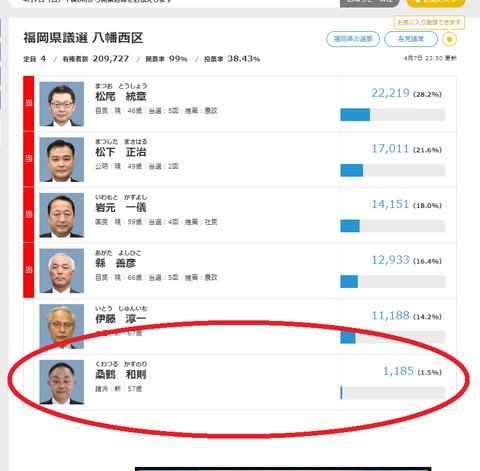Click the red 当 badge beside 松尾 統章
The height and width of the screenshot is (471, 480).
coord(29,104)
